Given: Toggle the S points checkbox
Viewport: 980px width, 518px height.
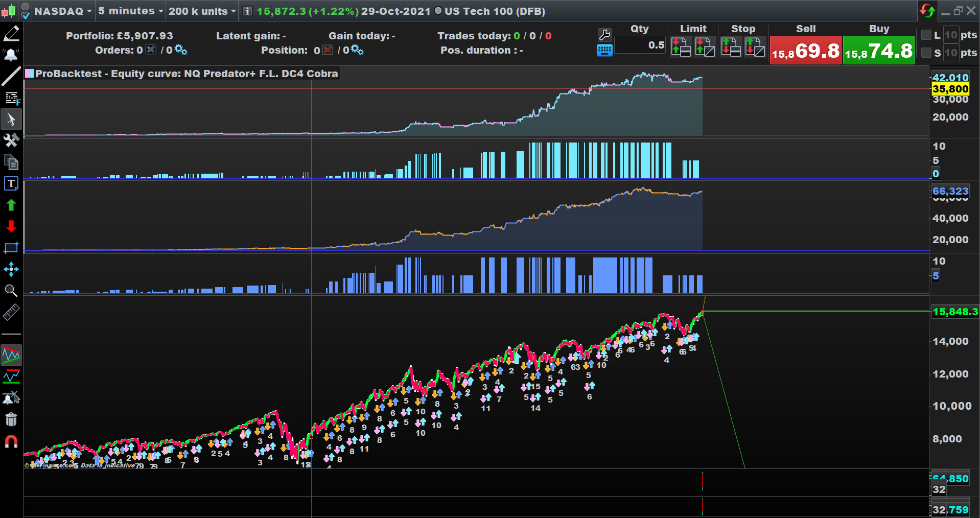Looking at the screenshot, I should tap(926, 53).
